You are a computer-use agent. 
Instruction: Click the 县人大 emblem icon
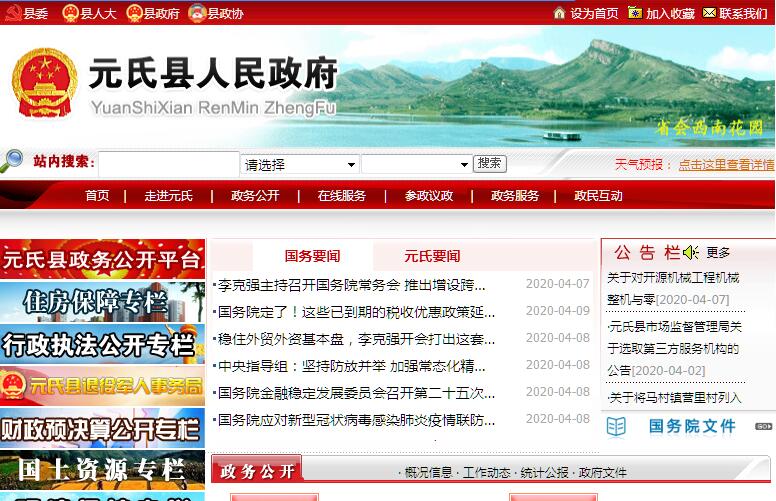[70, 13]
